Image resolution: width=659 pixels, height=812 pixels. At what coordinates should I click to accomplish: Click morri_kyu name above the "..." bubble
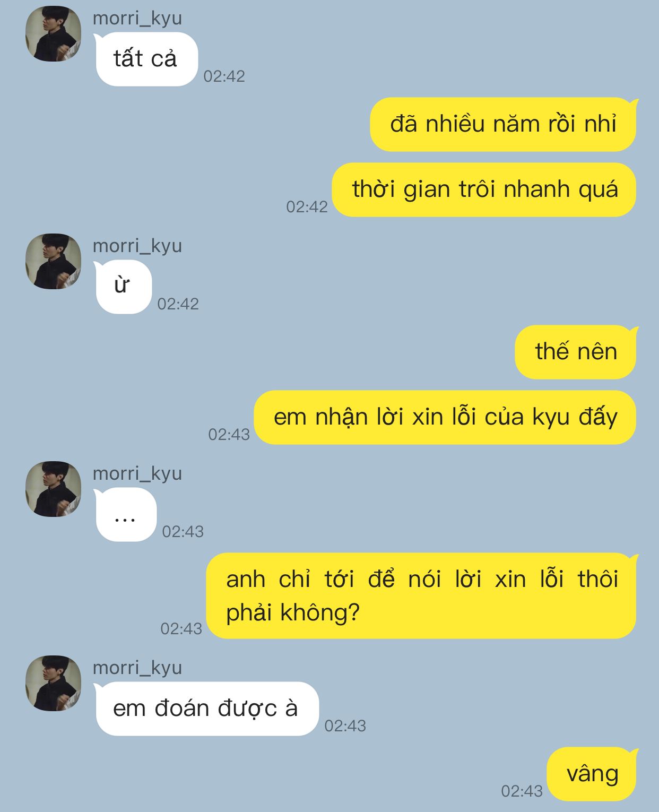[x=137, y=473]
